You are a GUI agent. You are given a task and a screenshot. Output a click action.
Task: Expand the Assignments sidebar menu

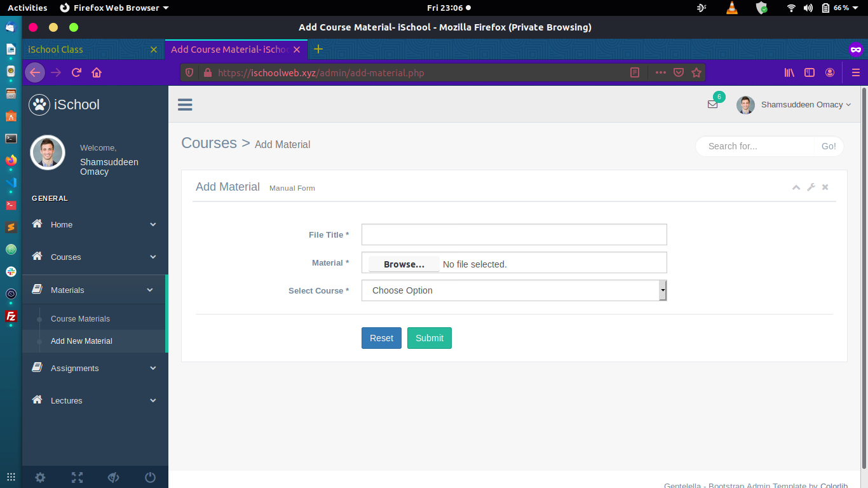click(x=95, y=368)
